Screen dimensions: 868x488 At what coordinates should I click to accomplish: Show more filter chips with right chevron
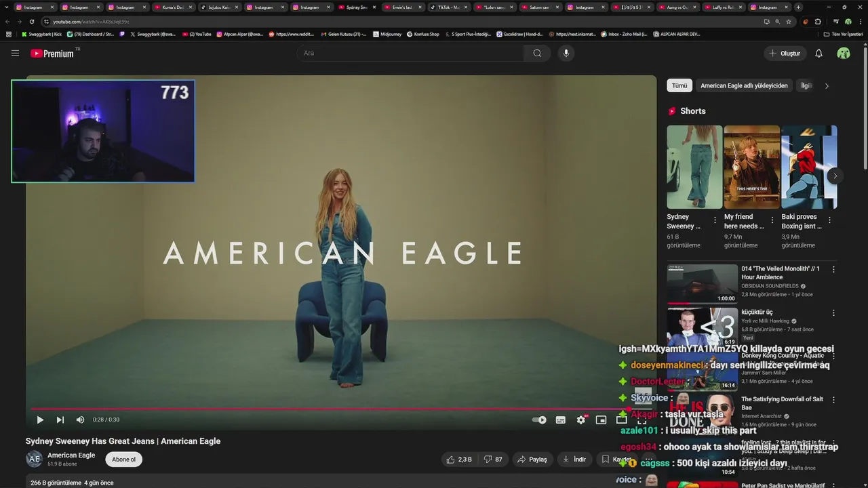pos(827,85)
